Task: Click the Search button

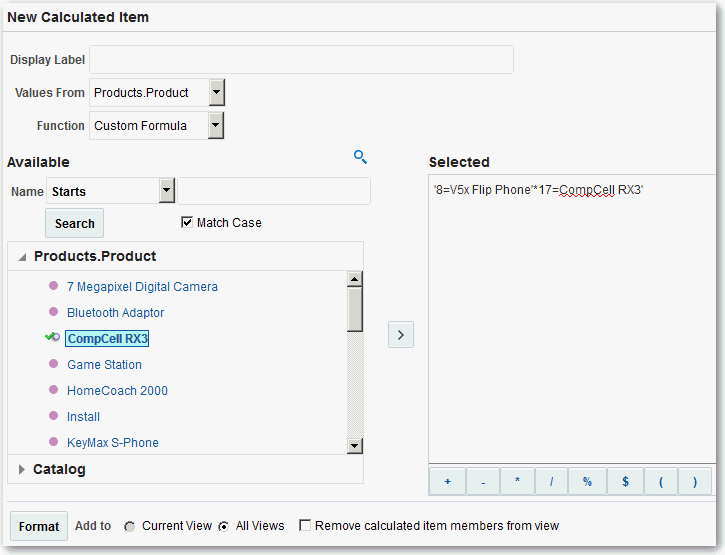Action: (x=75, y=223)
